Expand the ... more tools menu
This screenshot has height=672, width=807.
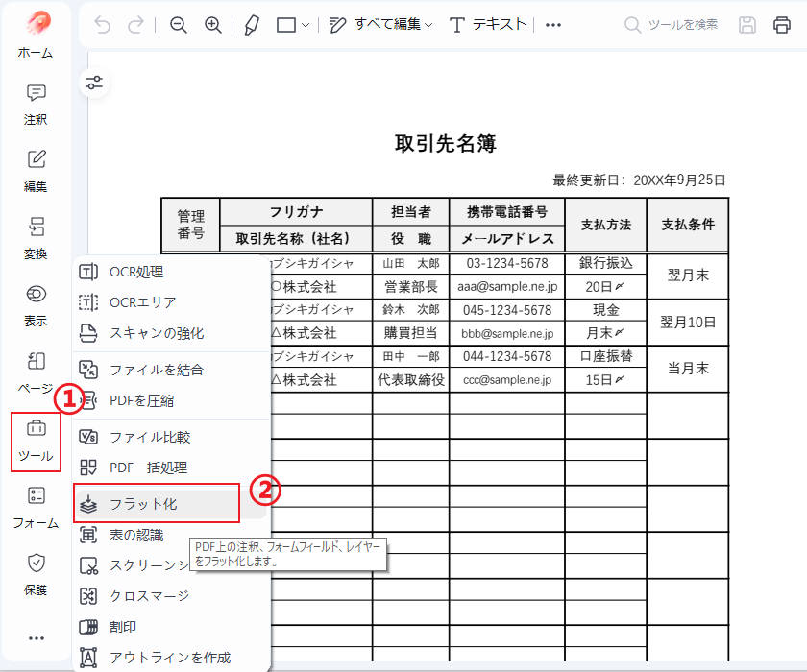click(x=552, y=25)
